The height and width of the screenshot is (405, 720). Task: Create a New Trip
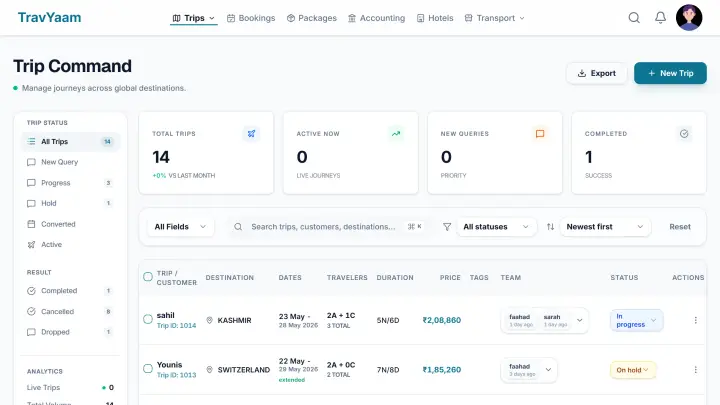coord(670,73)
